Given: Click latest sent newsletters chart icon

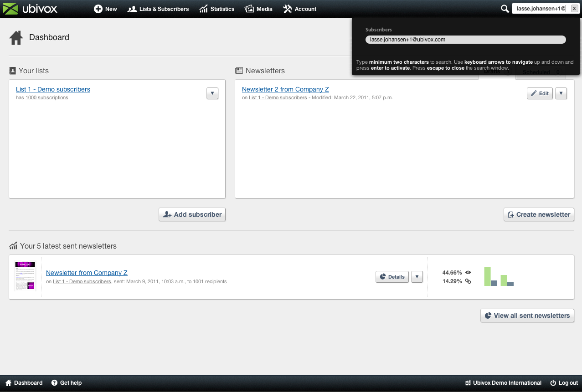Looking at the screenshot, I should tap(13, 246).
